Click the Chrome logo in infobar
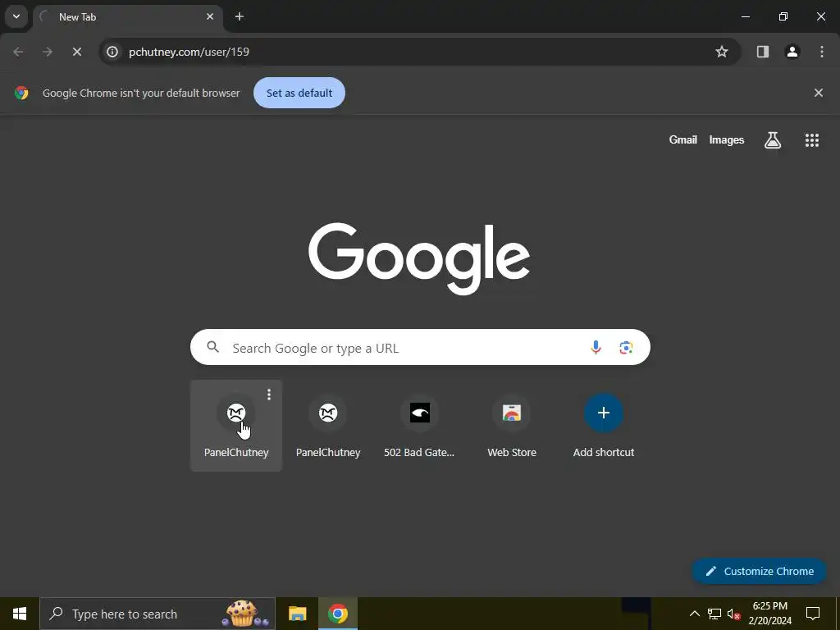 point(21,93)
